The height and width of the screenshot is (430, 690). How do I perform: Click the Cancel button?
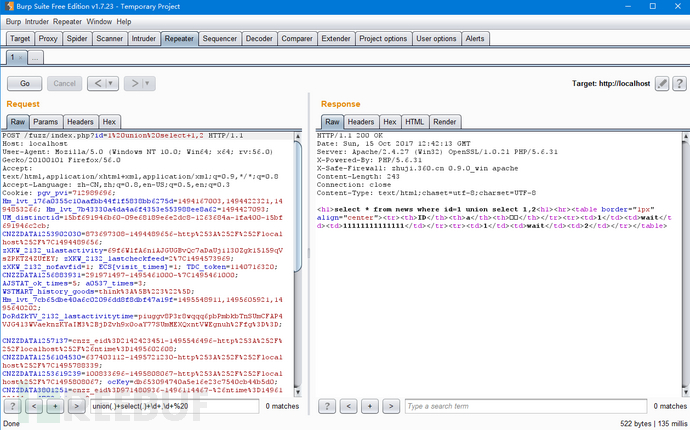point(64,83)
